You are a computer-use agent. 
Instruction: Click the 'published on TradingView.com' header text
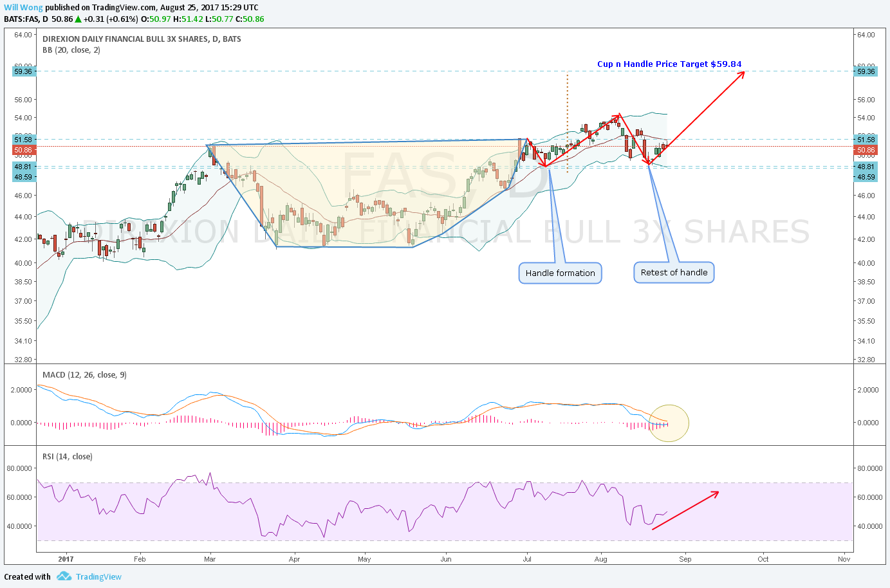100,8
